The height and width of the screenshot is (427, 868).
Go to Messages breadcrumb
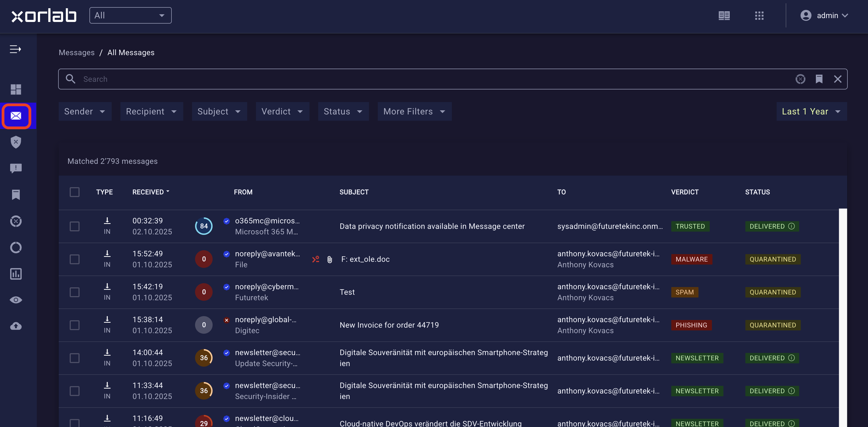click(77, 53)
